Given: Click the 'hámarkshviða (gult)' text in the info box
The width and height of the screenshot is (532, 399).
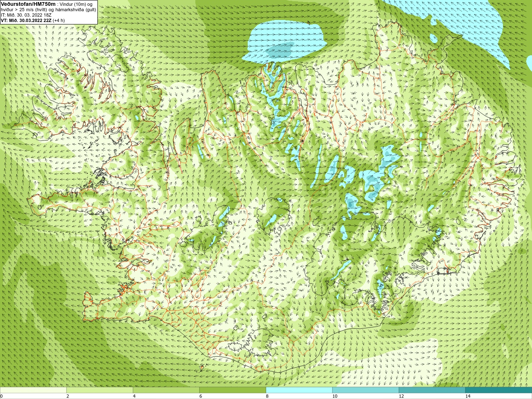Looking at the screenshot, I should (76, 10).
